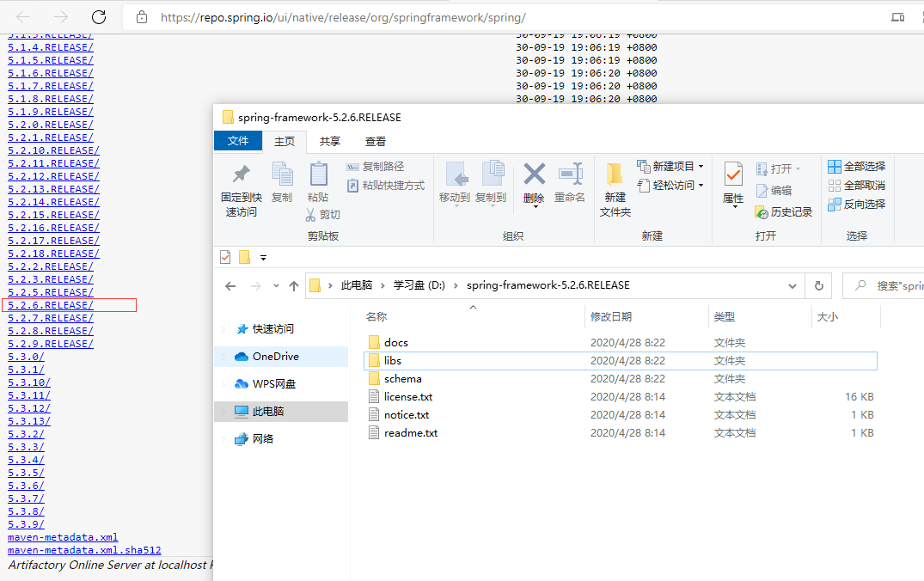
Task: Click quick access toolbar Properties checkmark icon
Action: 225,257
